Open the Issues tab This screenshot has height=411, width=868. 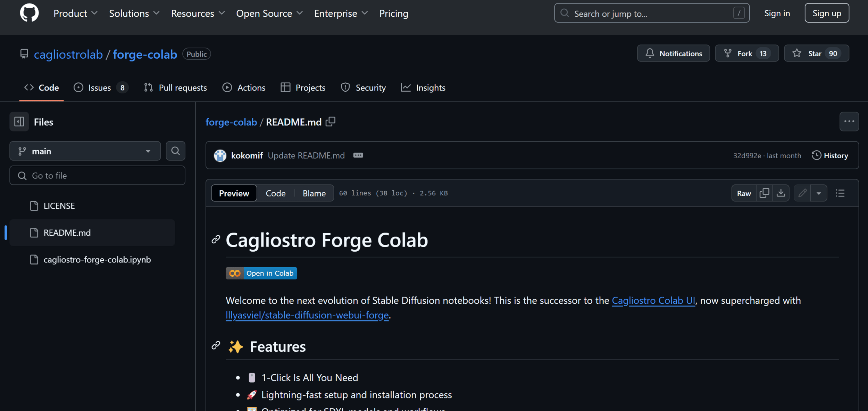(100, 88)
